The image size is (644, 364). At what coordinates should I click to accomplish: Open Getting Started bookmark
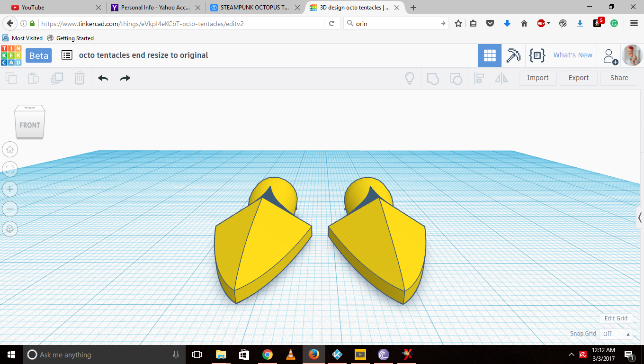[x=70, y=38]
